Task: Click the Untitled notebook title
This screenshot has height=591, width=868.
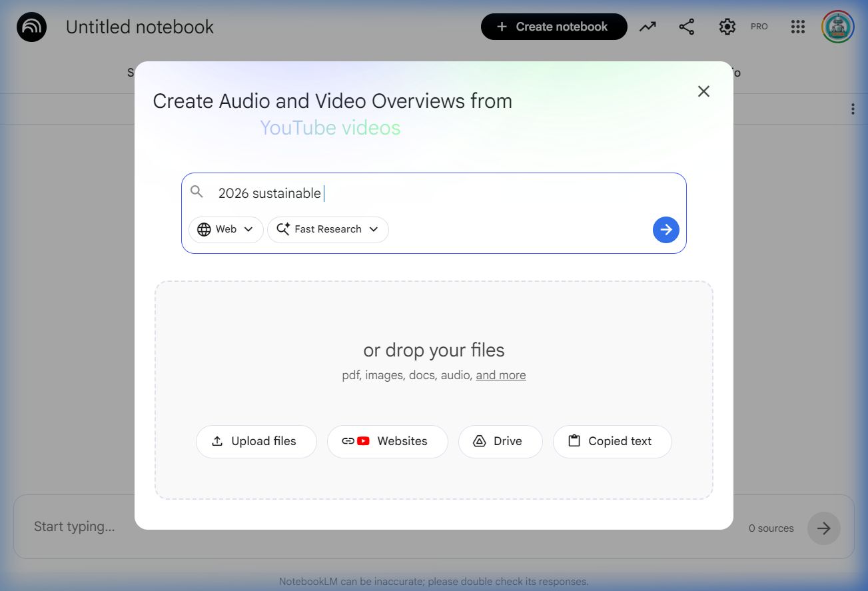Action: pyautogui.click(x=140, y=27)
